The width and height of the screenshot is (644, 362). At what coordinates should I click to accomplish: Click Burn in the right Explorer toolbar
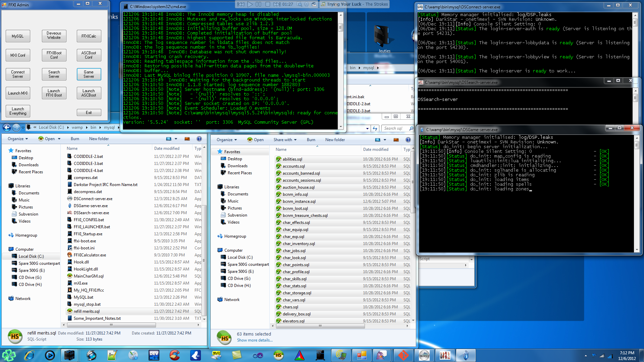click(x=311, y=140)
